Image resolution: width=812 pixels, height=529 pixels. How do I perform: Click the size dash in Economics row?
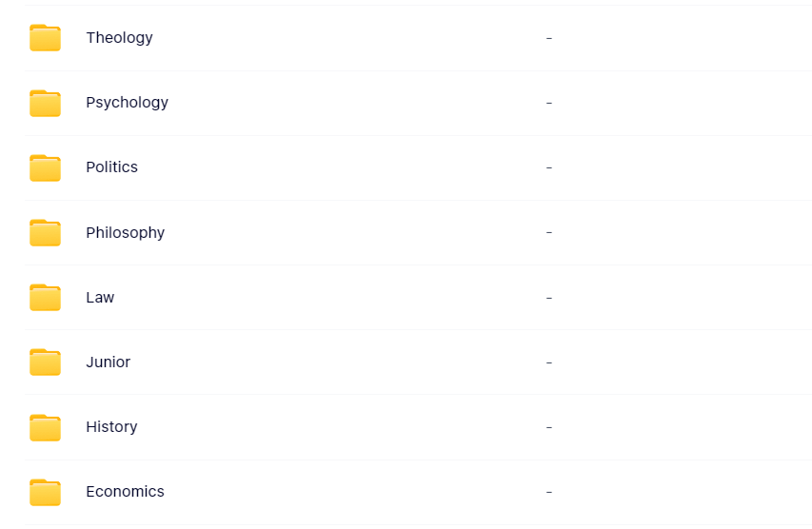[549, 492]
